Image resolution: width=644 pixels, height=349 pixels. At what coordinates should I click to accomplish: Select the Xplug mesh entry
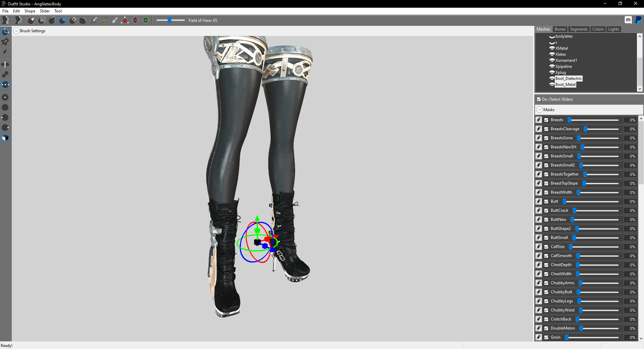click(x=560, y=72)
